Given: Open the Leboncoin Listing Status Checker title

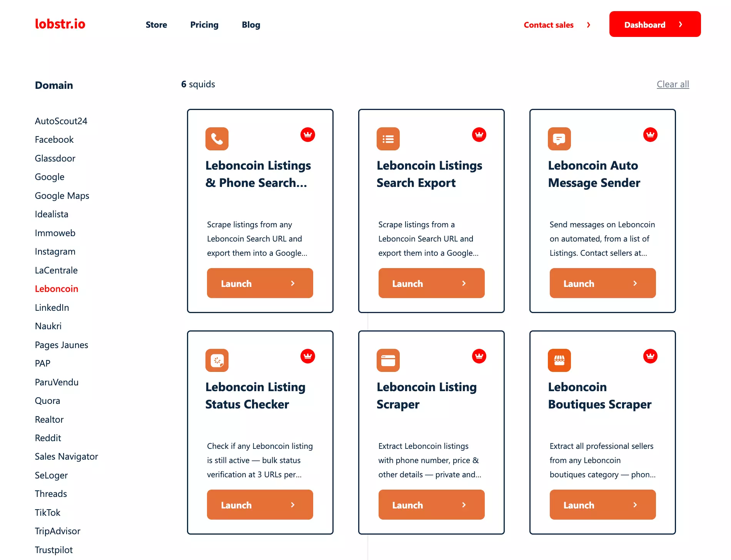Looking at the screenshot, I should tap(255, 396).
